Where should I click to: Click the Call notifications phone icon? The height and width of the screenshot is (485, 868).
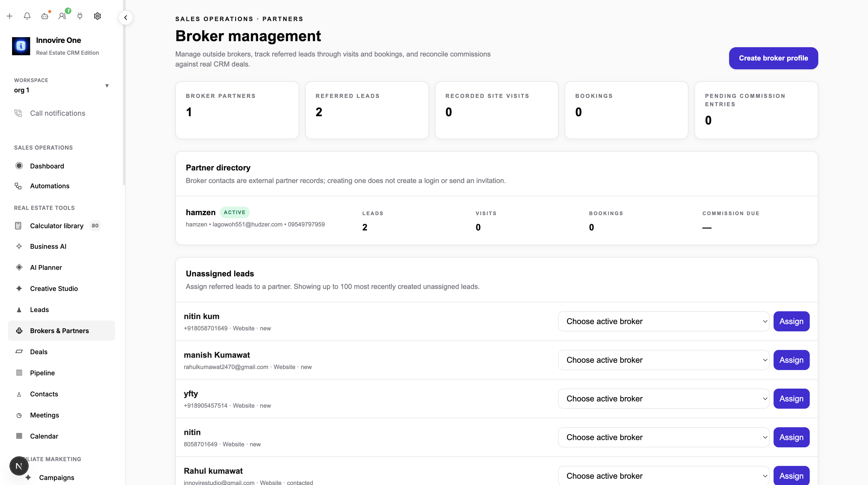(18, 113)
